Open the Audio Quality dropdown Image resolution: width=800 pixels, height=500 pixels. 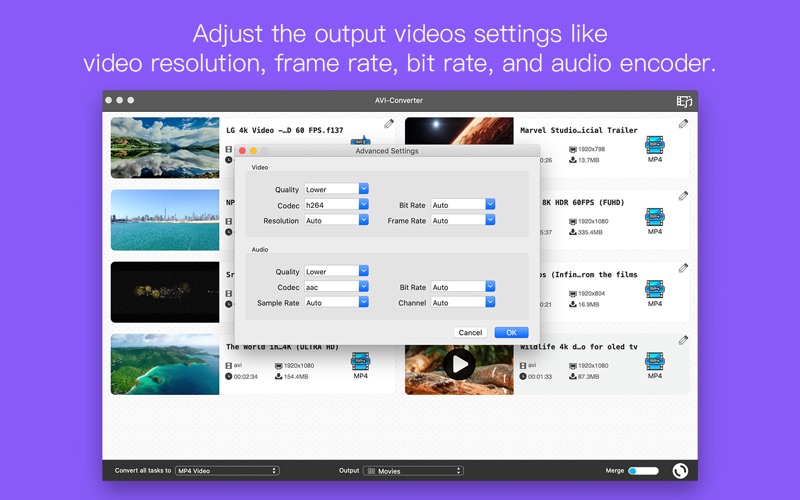point(336,271)
